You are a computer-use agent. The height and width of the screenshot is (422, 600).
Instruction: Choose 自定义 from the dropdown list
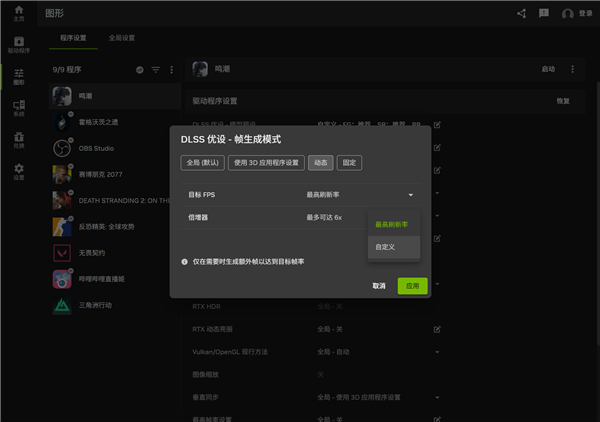pyautogui.click(x=387, y=246)
